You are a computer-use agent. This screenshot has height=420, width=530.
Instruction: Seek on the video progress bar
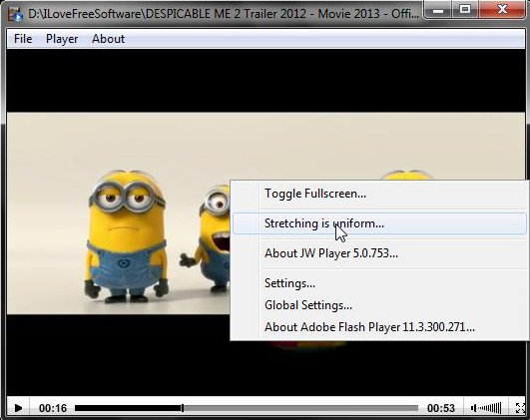247,408
